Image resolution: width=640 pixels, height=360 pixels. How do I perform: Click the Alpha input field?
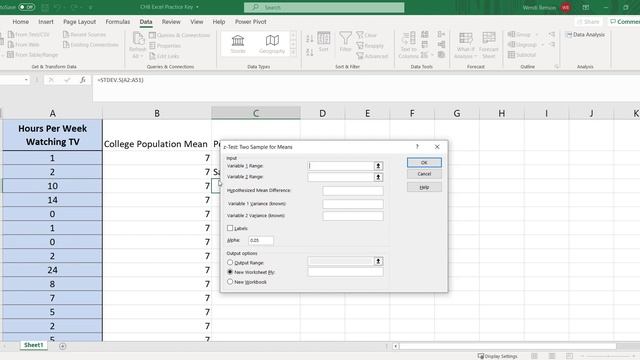coord(261,240)
